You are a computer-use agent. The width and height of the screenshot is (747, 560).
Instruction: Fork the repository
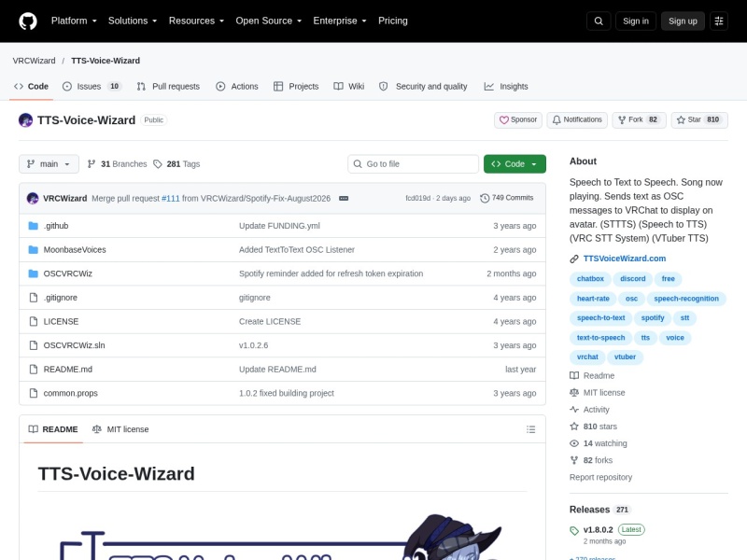click(x=639, y=120)
